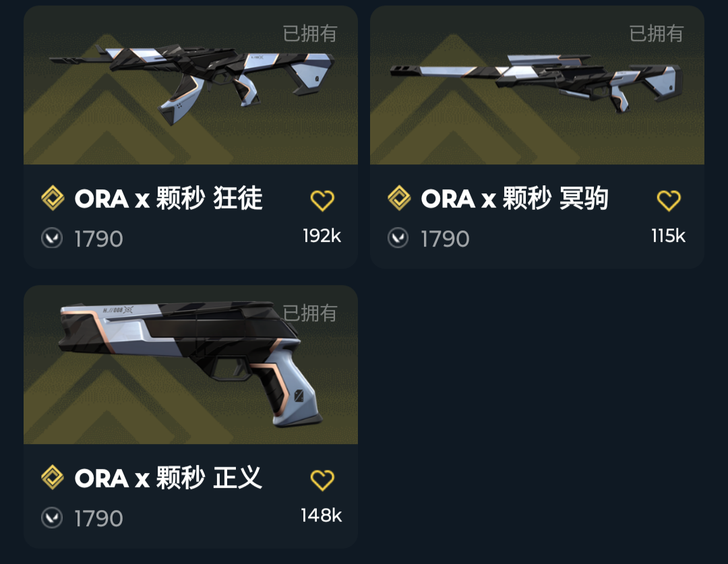Select the ORA x 颗秒 正义 title
Image resolution: width=728 pixels, height=564 pixels.
169,478
